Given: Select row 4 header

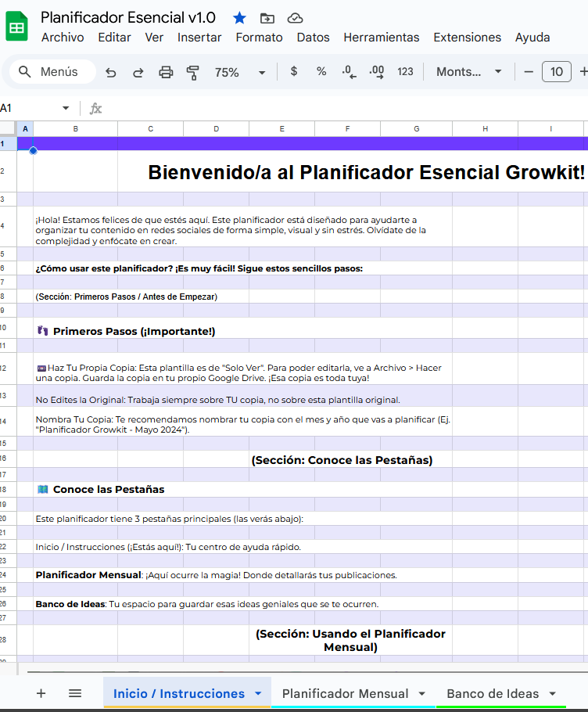Looking at the screenshot, I should pyautogui.click(x=8, y=226).
